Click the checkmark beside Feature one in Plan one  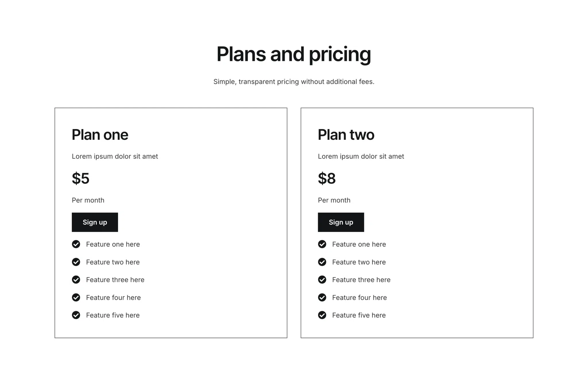pyautogui.click(x=76, y=244)
